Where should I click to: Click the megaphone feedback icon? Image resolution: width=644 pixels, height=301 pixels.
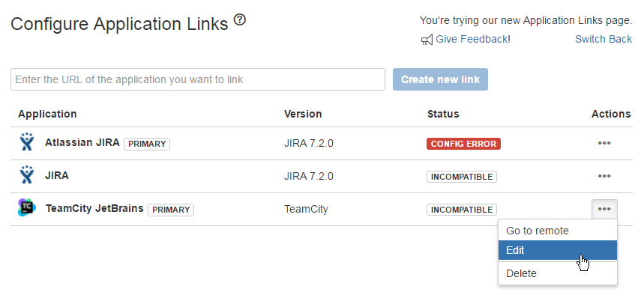pyautogui.click(x=427, y=39)
